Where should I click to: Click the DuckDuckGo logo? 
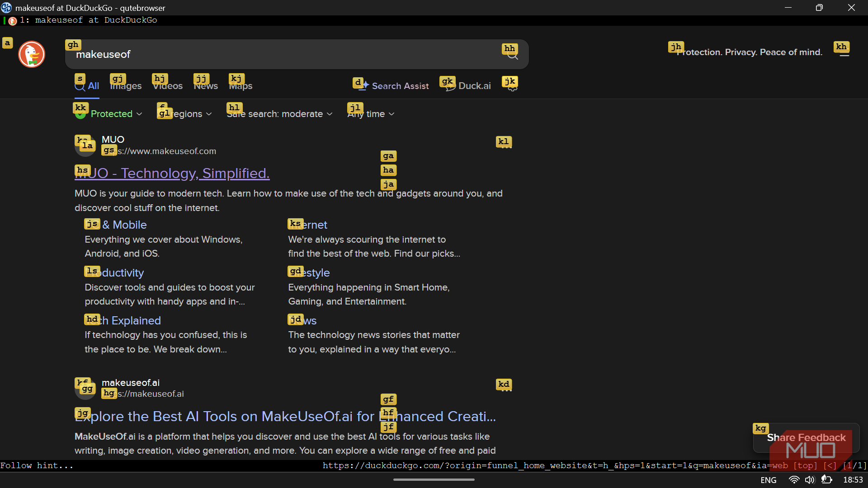(32, 54)
